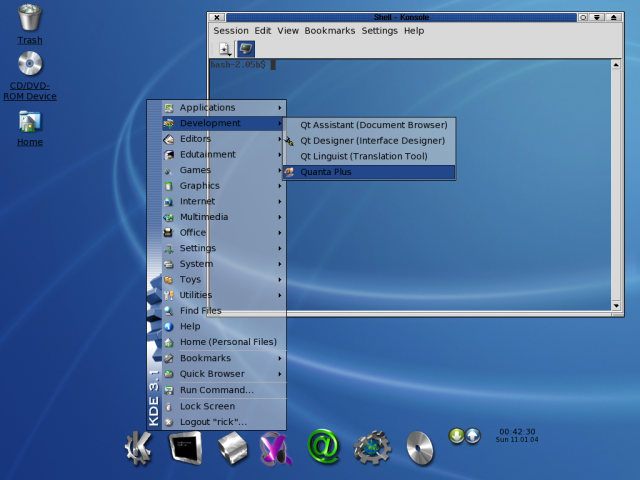Select Lock Screen in the K menu
Image resolution: width=640 pixels, height=480 pixels.
tap(224, 407)
